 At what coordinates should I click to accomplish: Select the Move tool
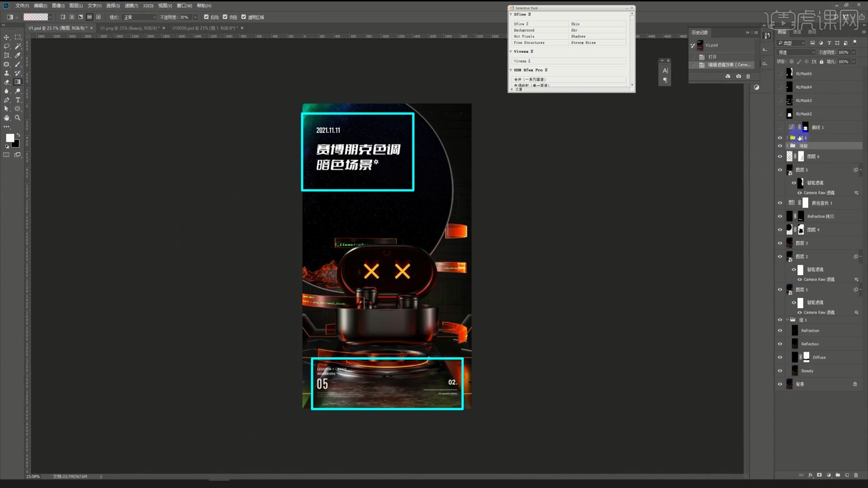pos(6,37)
